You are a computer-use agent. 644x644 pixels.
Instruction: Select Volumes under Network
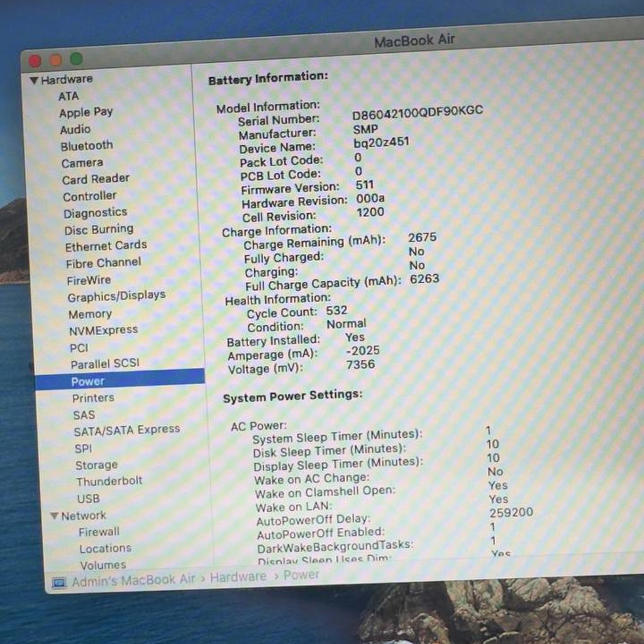[x=103, y=565]
